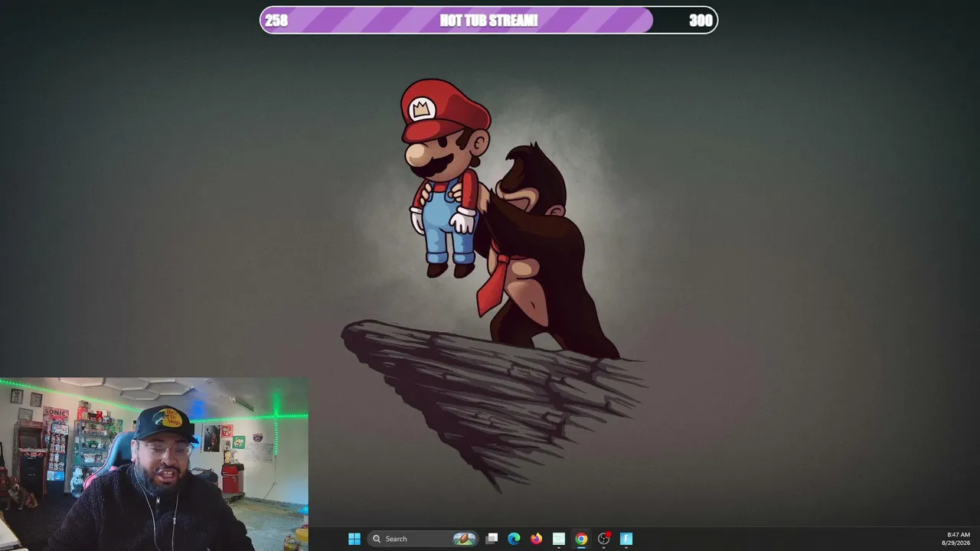This screenshot has height=551, width=980.
Task: Click the taskbar Search box
Action: pyautogui.click(x=423, y=539)
